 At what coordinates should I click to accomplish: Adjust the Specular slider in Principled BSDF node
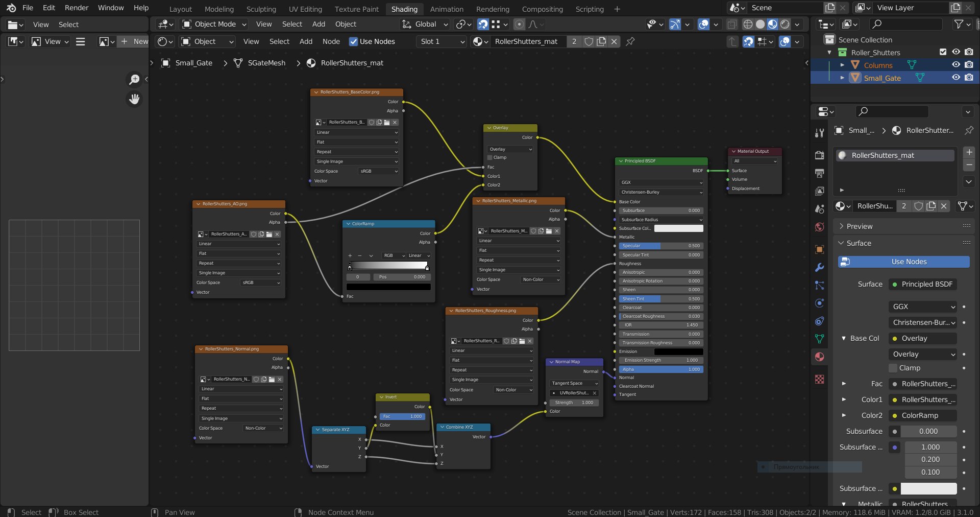[x=660, y=246]
